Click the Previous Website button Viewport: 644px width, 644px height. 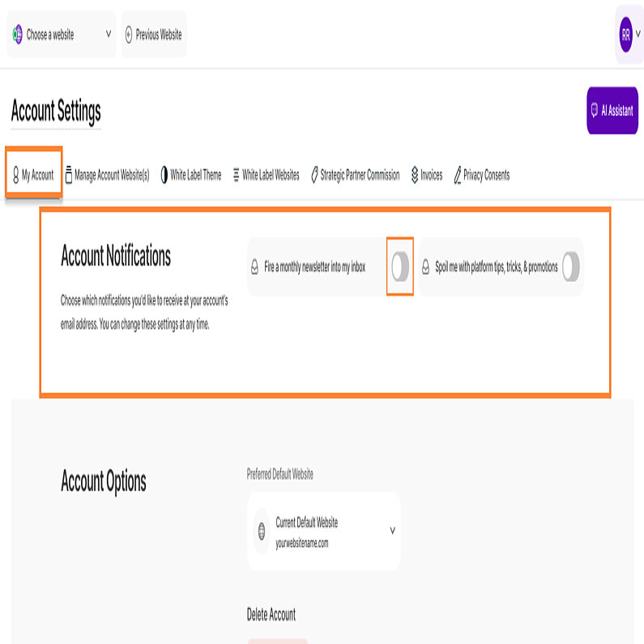pyautogui.click(x=154, y=35)
